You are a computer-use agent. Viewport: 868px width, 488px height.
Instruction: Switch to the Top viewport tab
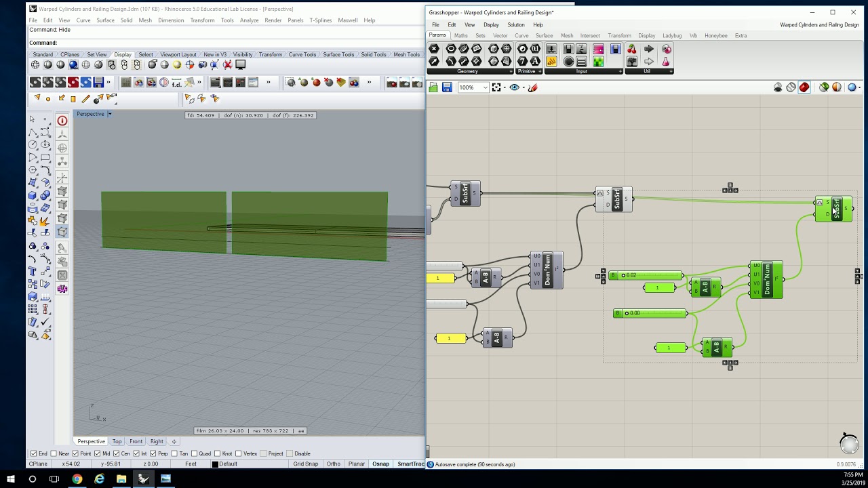click(x=117, y=442)
